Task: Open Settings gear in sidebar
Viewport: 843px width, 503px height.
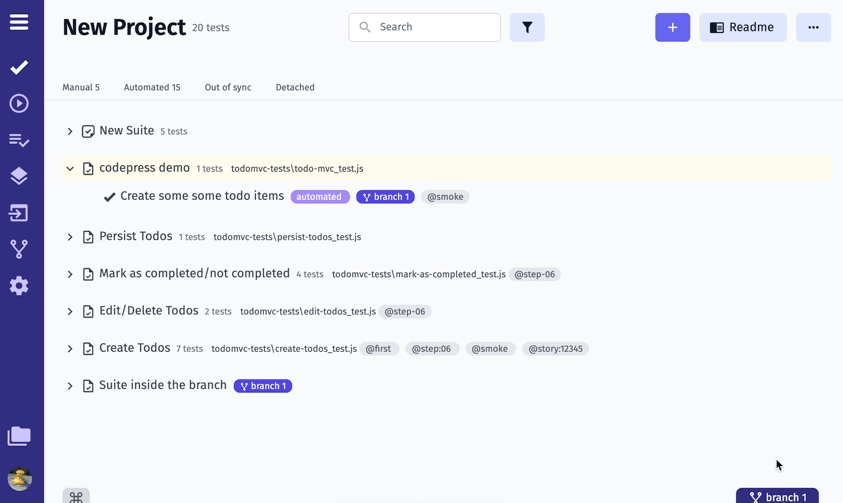Action: (19, 286)
